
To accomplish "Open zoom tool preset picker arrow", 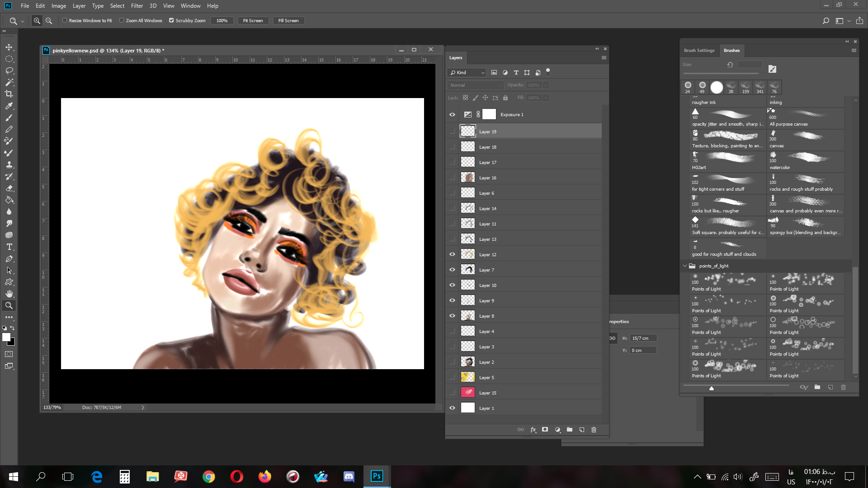I will tap(23, 21).
